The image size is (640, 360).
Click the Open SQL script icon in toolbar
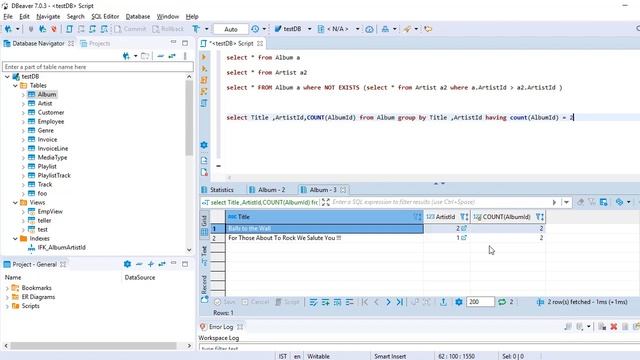(x=69, y=29)
